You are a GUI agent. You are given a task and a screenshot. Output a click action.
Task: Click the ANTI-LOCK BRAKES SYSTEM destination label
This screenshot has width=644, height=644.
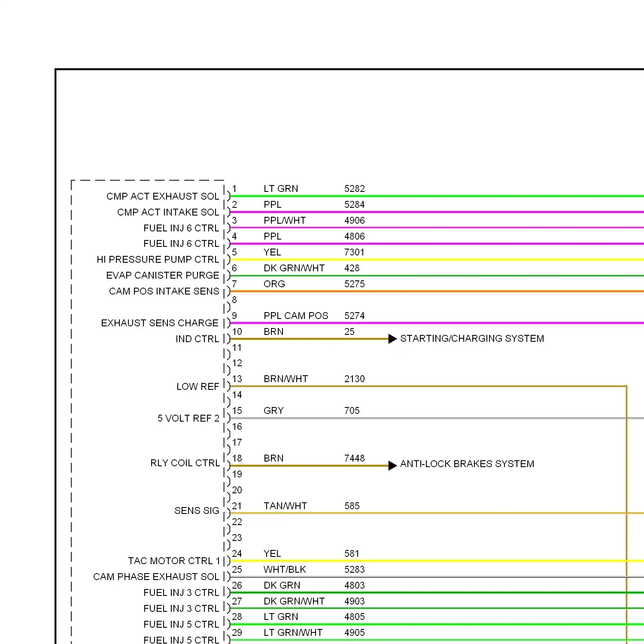(467, 464)
